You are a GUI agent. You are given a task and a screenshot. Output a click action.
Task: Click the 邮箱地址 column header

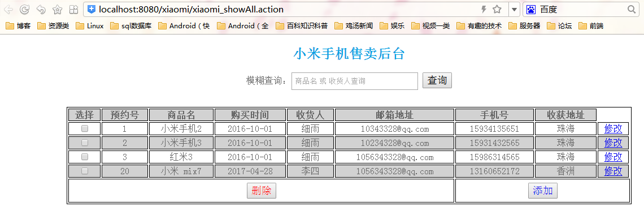coord(395,115)
